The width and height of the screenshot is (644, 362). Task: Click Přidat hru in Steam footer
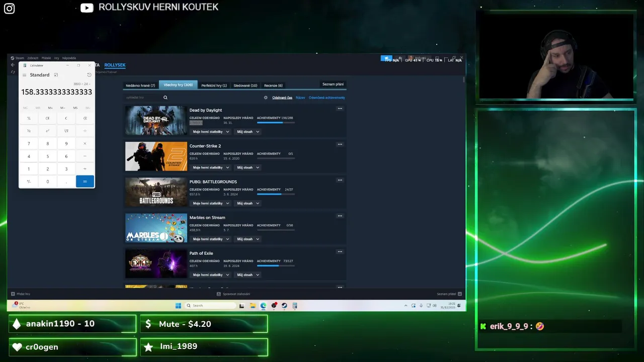[21, 294]
